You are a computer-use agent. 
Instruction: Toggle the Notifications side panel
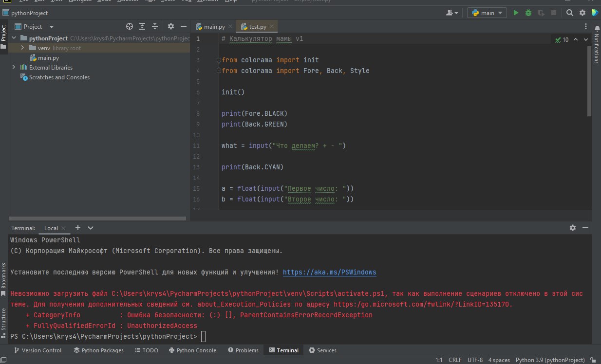(596, 48)
